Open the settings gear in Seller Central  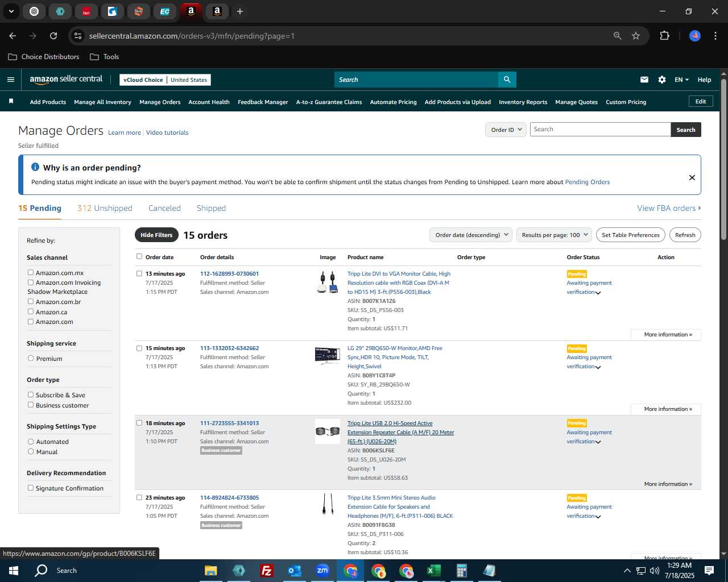click(x=662, y=80)
